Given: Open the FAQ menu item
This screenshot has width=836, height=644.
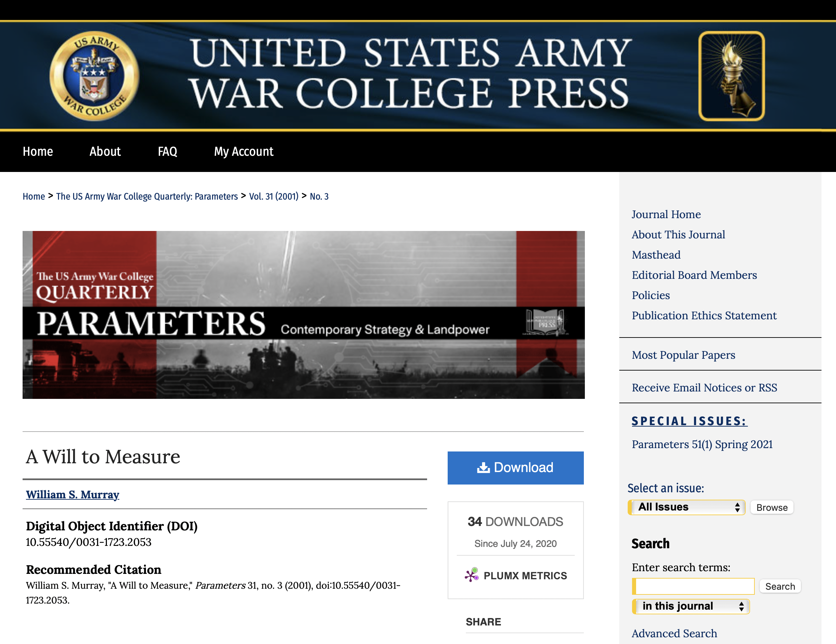Looking at the screenshot, I should (x=167, y=152).
